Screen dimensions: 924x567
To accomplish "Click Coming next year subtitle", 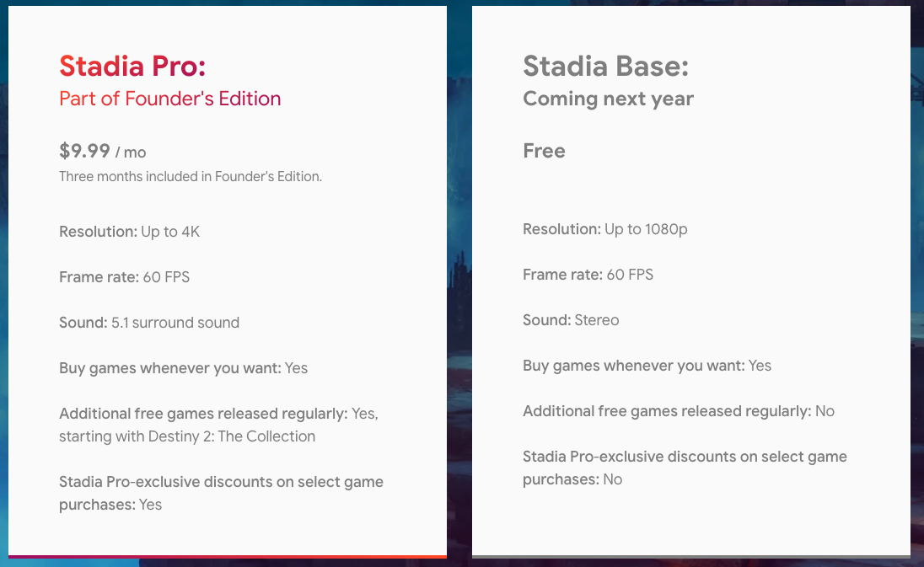I will coord(608,99).
